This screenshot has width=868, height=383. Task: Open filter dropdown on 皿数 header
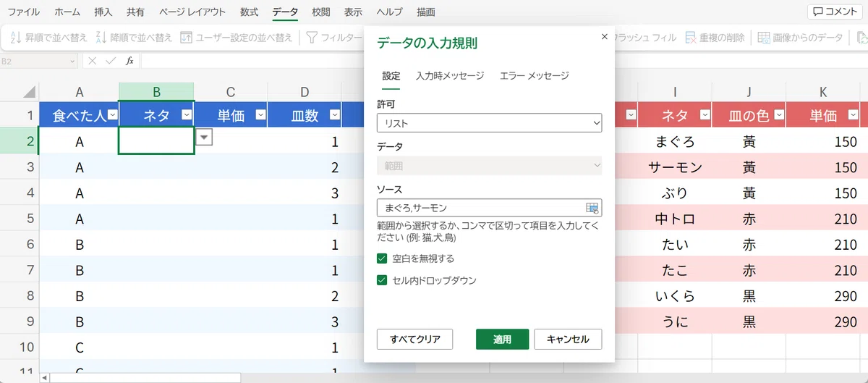[334, 114]
